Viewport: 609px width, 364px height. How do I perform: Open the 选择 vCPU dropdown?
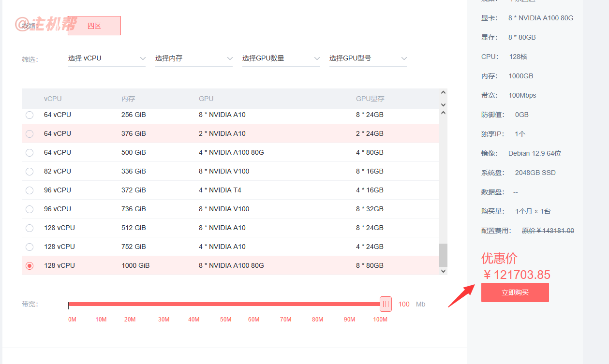click(107, 58)
